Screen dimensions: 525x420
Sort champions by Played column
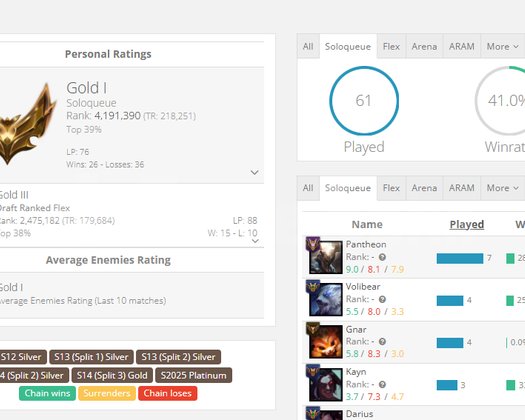coord(467,224)
